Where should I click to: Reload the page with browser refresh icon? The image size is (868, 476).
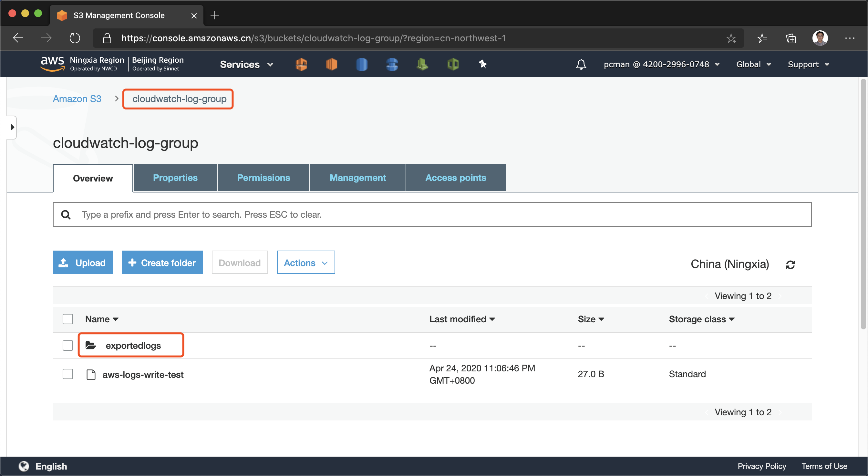[x=75, y=38]
